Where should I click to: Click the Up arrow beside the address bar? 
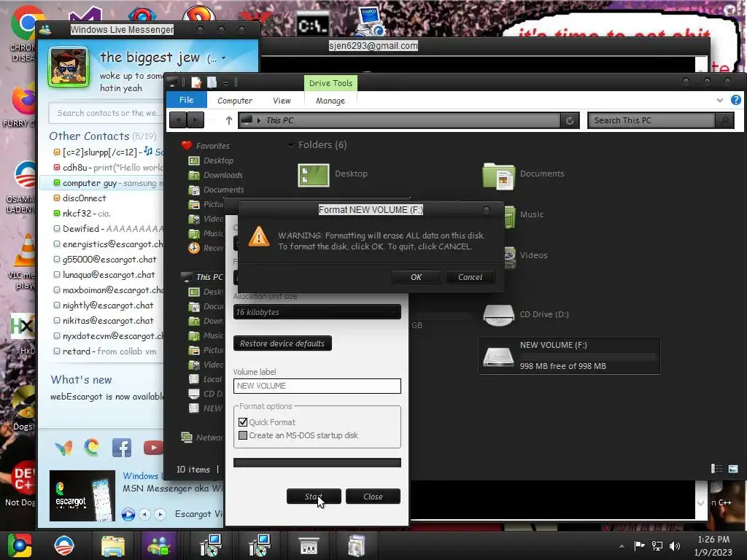(x=228, y=120)
